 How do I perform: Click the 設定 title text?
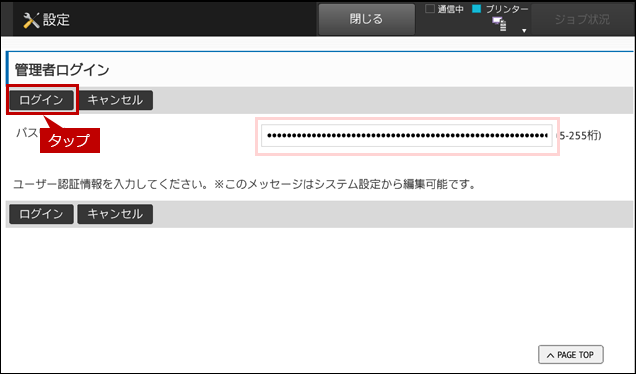pos(56,19)
